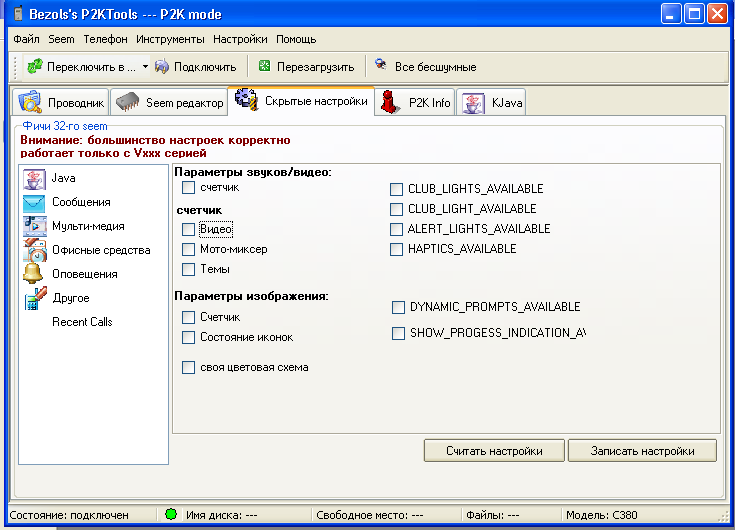Viewport: 735px width, 530px height.
Task: Click the gear icon on Скрытые настройки tab
Action: coord(247,100)
